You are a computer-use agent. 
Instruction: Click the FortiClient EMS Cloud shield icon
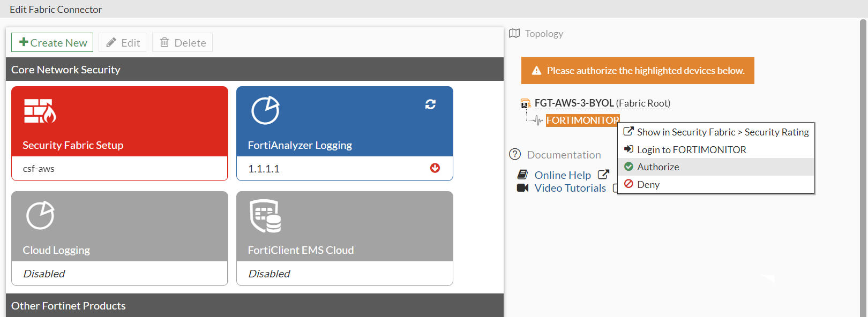pyautogui.click(x=265, y=216)
